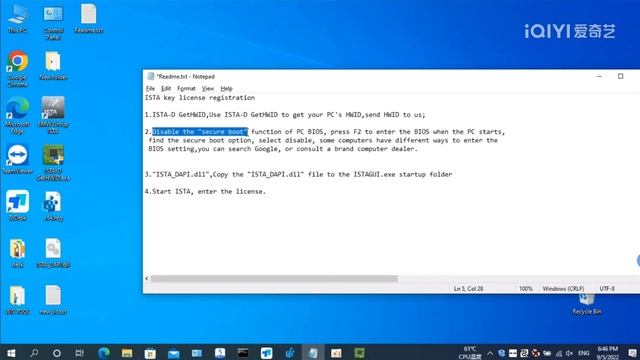This screenshot has height=360, width=640.
Task: Click the green chip app on taskbar
Action: (x=360, y=353)
